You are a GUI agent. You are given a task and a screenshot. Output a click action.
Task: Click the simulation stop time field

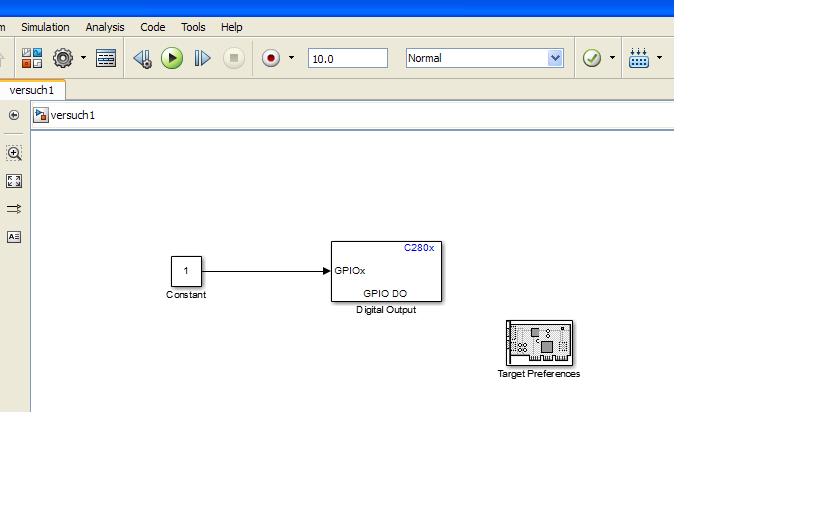point(347,58)
